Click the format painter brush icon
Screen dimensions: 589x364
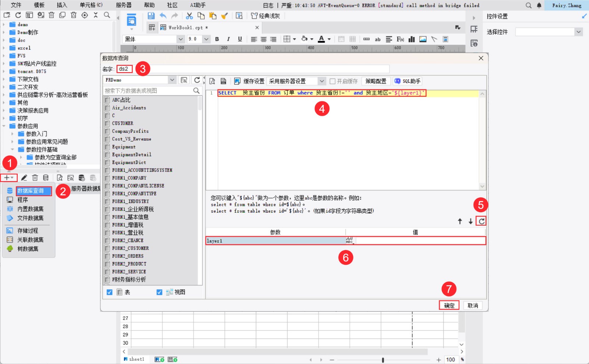click(225, 16)
